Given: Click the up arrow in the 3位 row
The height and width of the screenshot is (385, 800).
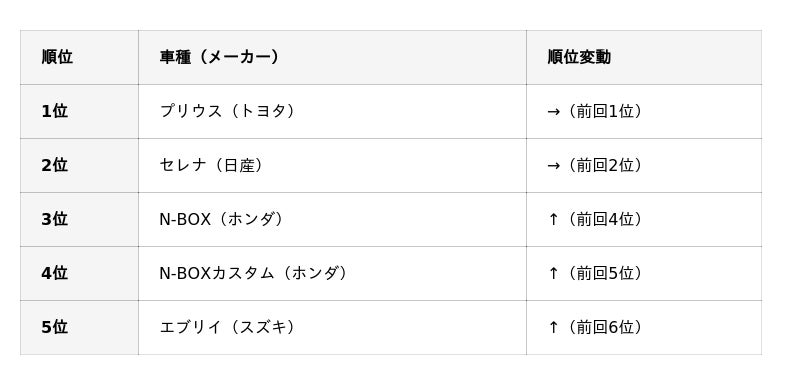Looking at the screenshot, I should 554,219.
